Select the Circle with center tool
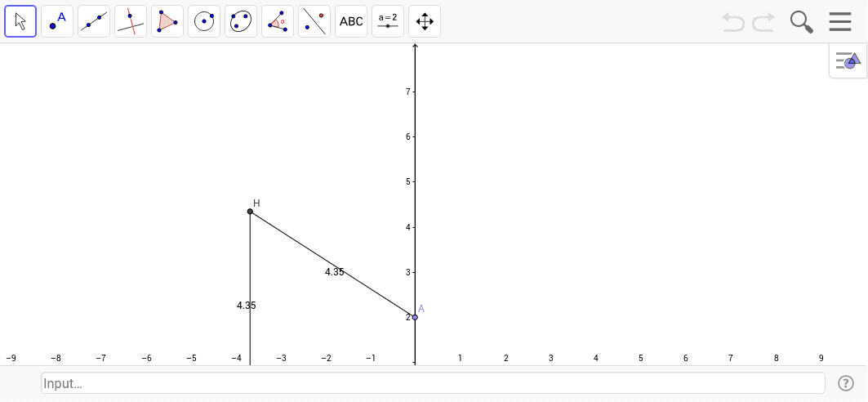This screenshot has width=868, height=402. 203,21
